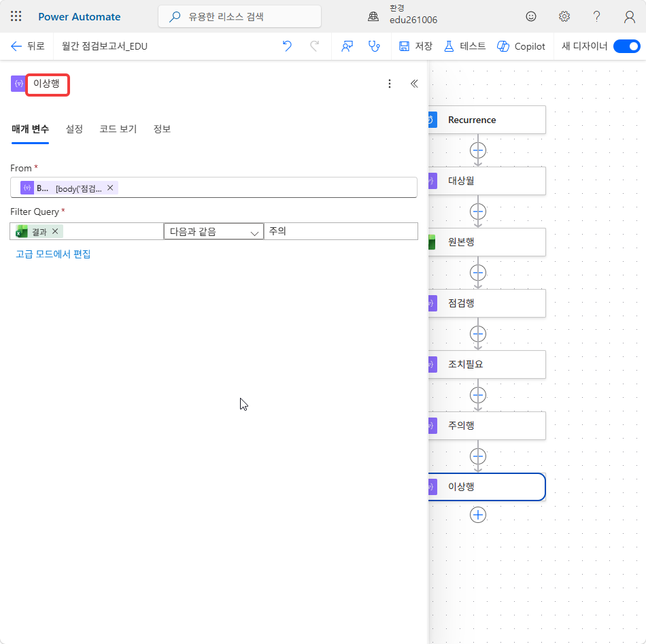Open the user account icon
The image size is (646, 644).
point(629,16)
